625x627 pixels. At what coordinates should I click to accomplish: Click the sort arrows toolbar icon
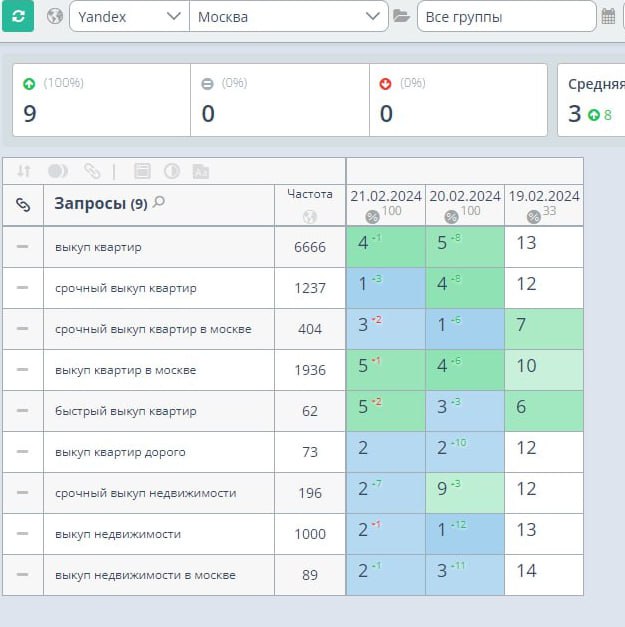(x=24, y=171)
